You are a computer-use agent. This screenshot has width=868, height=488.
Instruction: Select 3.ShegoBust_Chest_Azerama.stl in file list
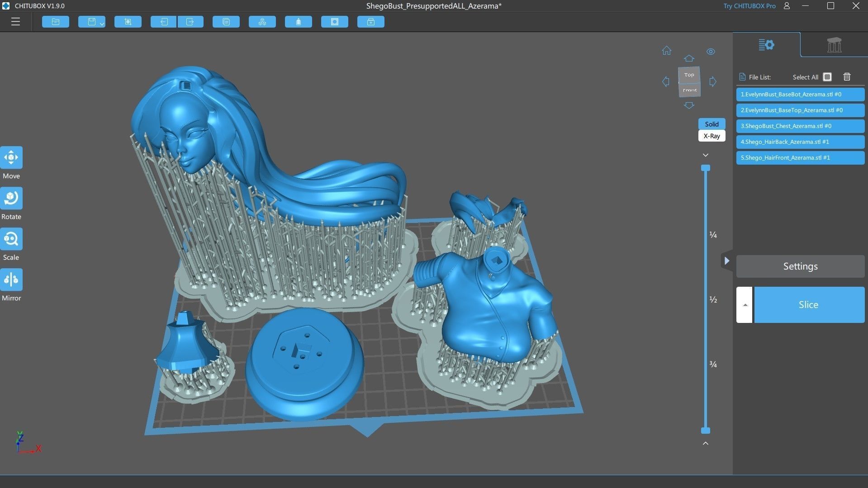click(x=800, y=126)
